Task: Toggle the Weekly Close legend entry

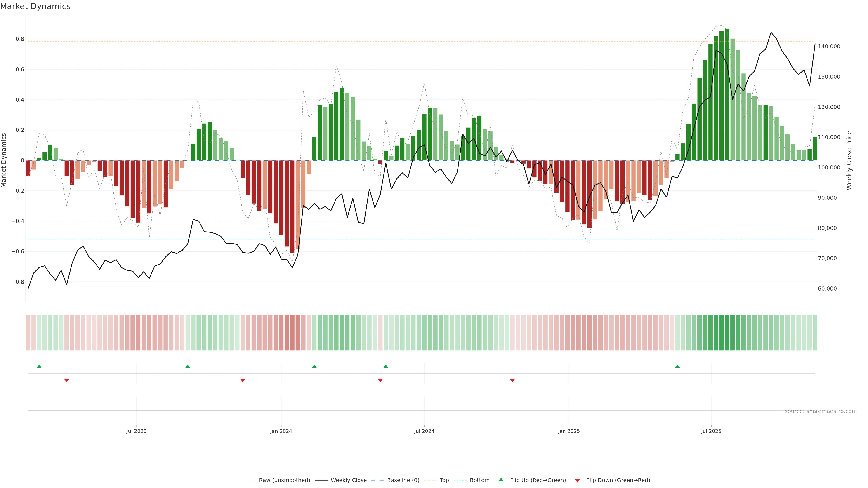Action: pos(348,480)
